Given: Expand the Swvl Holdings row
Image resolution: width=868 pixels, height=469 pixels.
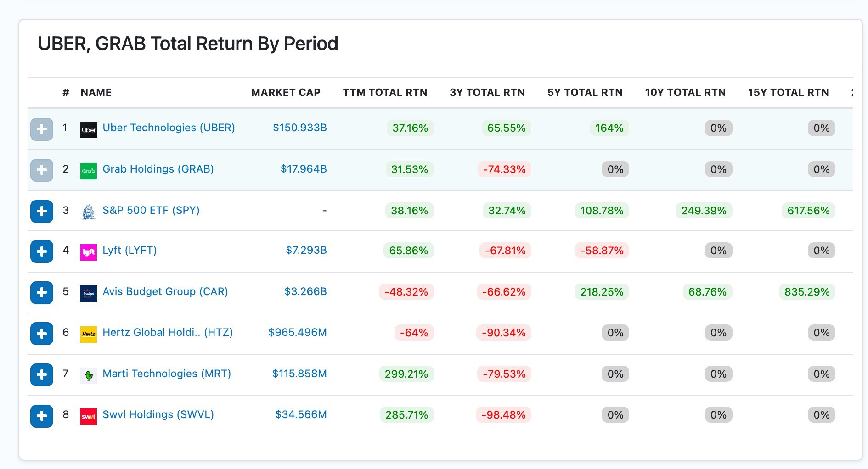Looking at the screenshot, I should (x=42, y=416).
